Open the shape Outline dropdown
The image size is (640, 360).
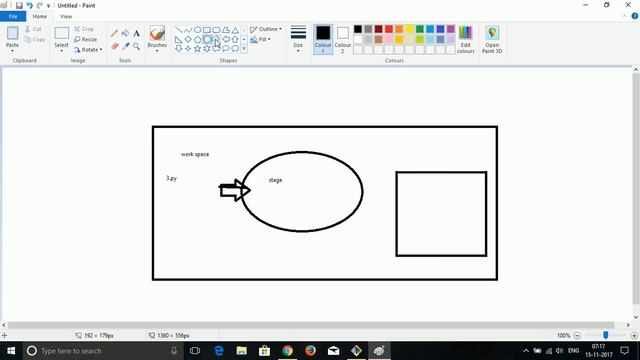click(266, 29)
